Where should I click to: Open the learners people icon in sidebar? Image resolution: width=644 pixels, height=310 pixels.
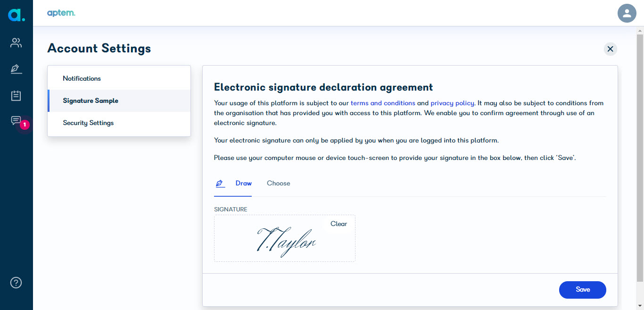coord(16,43)
